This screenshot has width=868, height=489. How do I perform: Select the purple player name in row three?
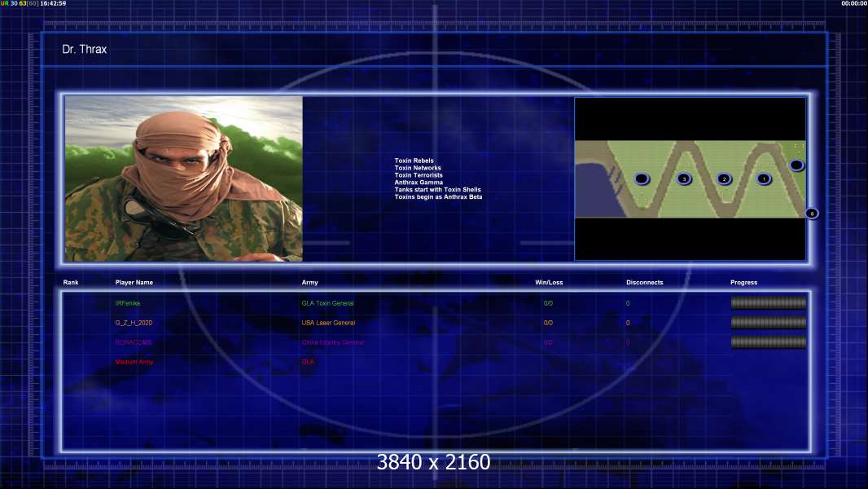point(134,342)
